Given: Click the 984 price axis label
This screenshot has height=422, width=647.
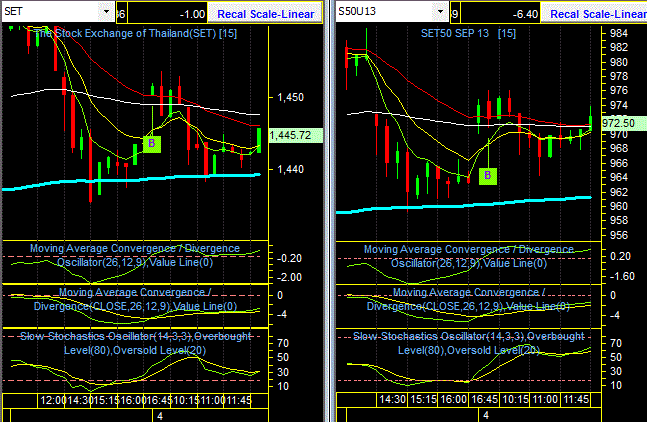Looking at the screenshot, I should coord(619,33).
